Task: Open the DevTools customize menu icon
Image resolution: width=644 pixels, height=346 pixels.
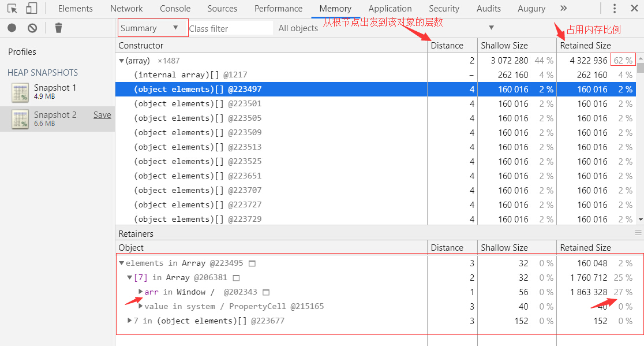Action: point(613,8)
